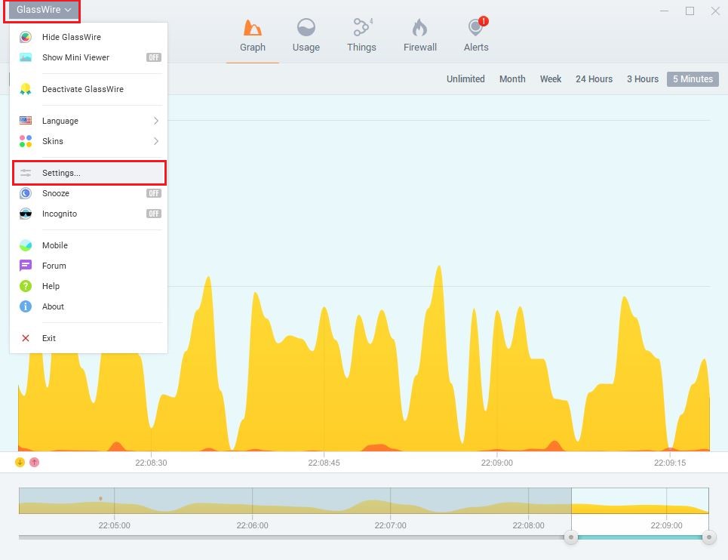Click the Hide GlassWire logo icon
The image size is (728, 560).
pos(26,37)
